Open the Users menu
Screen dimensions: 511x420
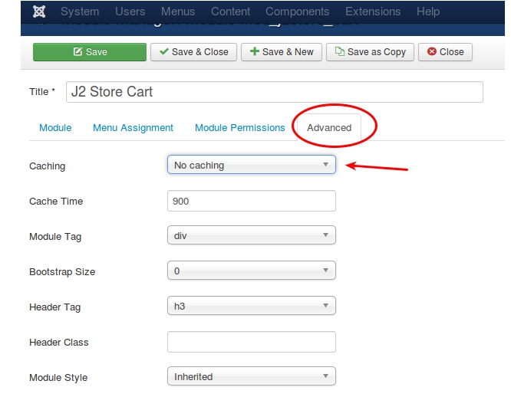click(130, 11)
